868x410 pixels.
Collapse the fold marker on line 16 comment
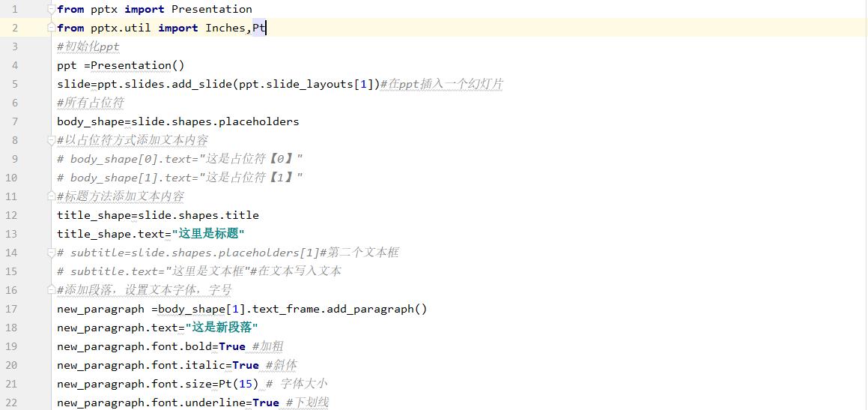click(x=52, y=290)
